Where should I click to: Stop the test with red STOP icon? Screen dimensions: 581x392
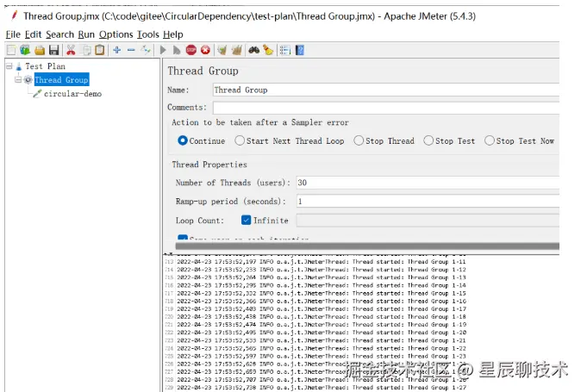tap(191, 50)
